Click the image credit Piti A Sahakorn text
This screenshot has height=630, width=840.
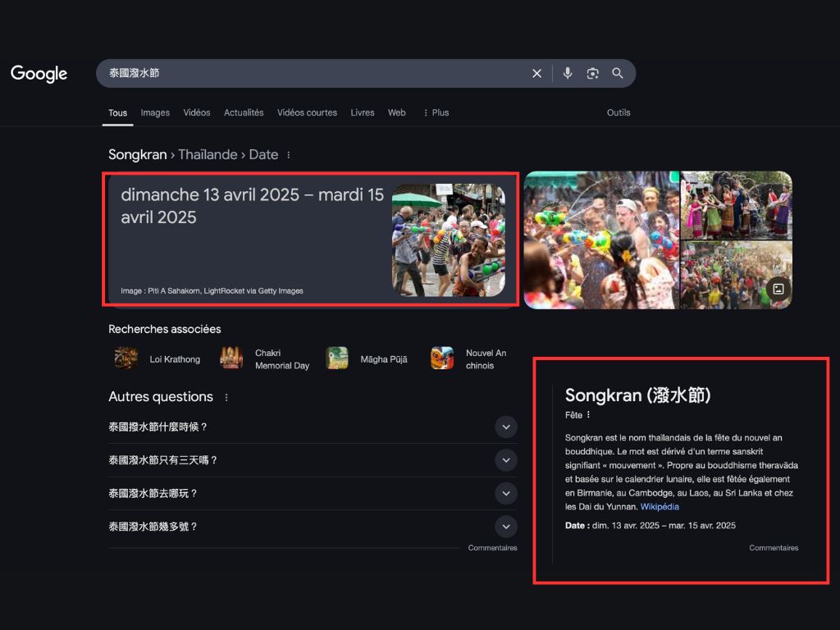coord(212,291)
